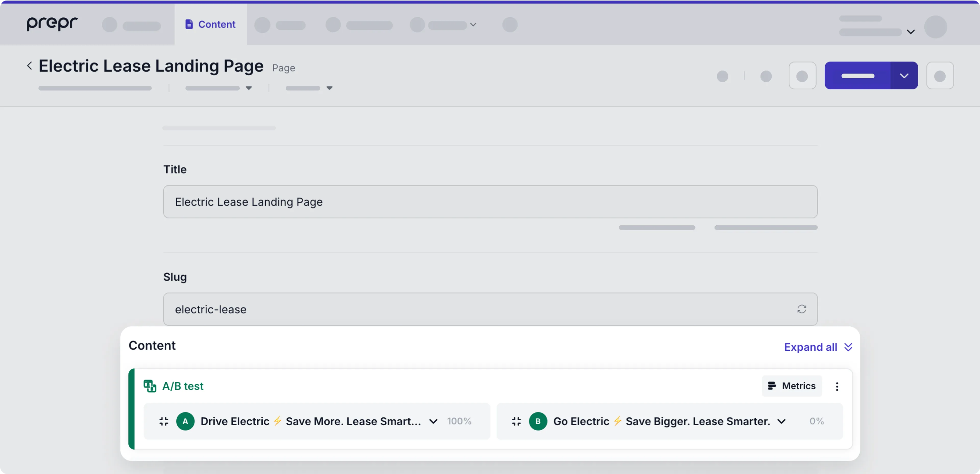Viewport: 980px width, 474px height.
Task: Click the 'Go Electric Save Bigger' variant title
Action: [x=661, y=421]
